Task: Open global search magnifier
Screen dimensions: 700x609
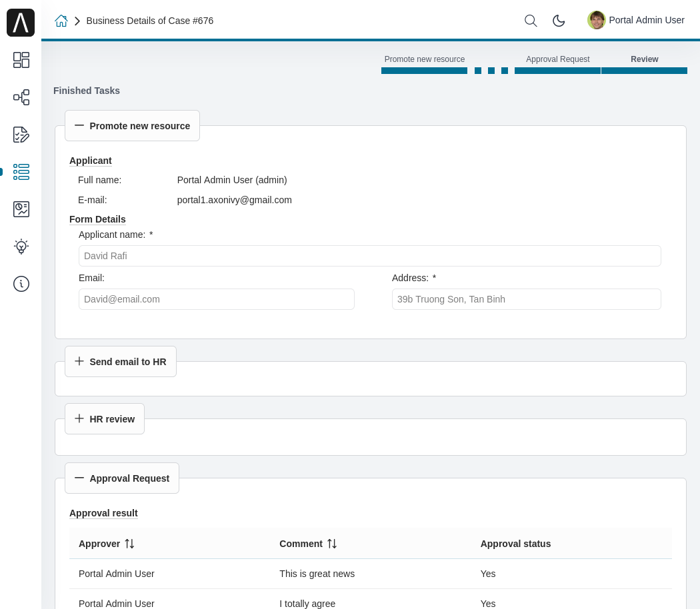Action: click(x=531, y=21)
